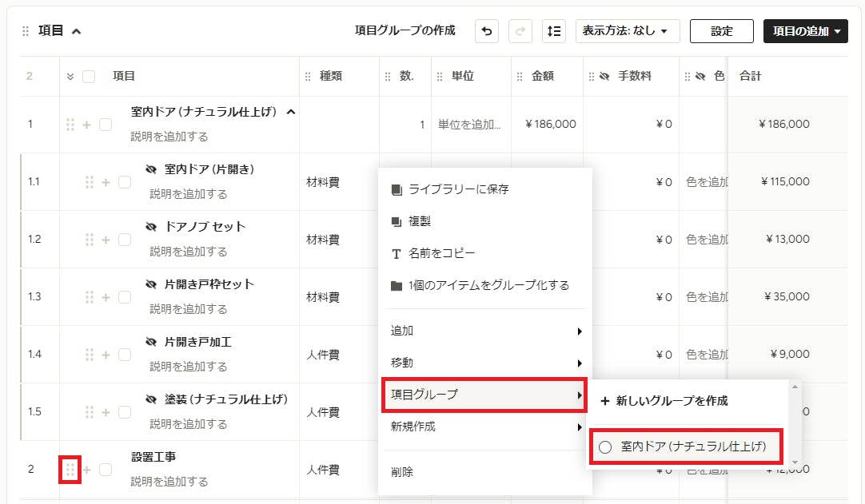Collapse the 項目 panel with caret
Image resolution: width=865 pixels, height=504 pixels.
click(77, 31)
